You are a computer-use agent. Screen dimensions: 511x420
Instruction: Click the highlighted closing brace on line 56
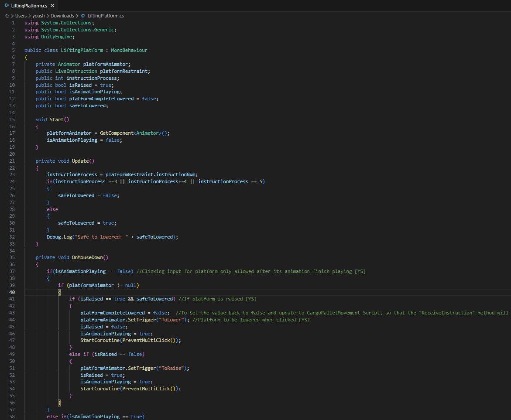point(59,403)
